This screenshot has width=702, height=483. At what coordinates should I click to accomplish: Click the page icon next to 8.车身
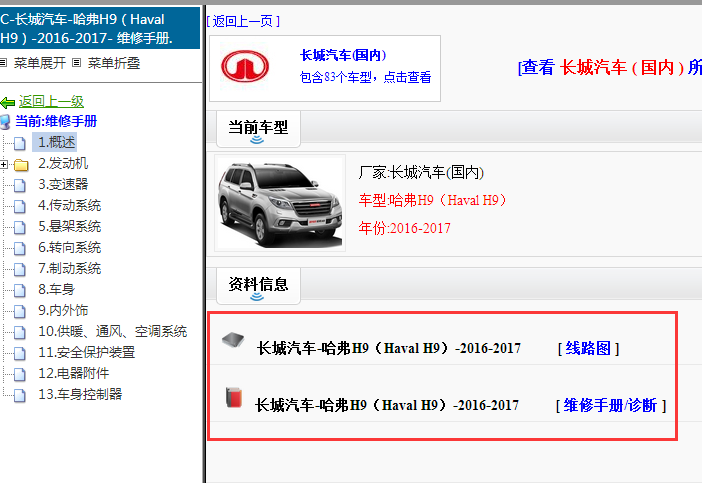tap(20, 291)
